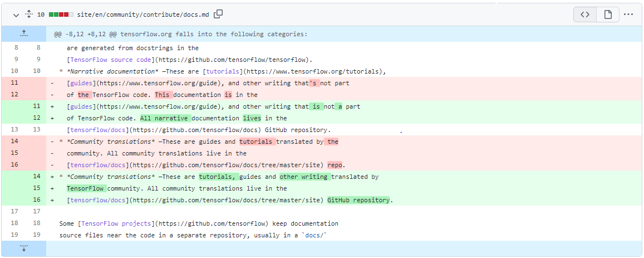The image size is (644, 258).
Task: Open the file options three-dot menu
Action: (628, 15)
